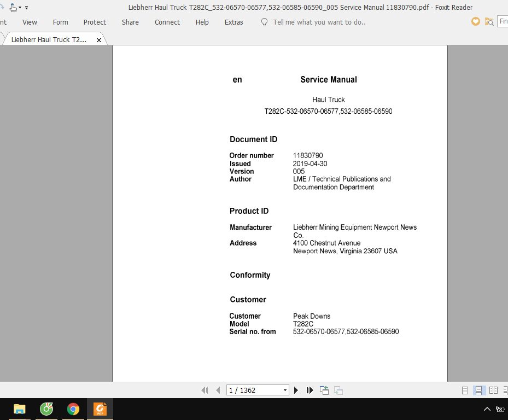Viewport: 508px width, 420px height.
Task: Click the model value T282C
Action: coord(303,324)
